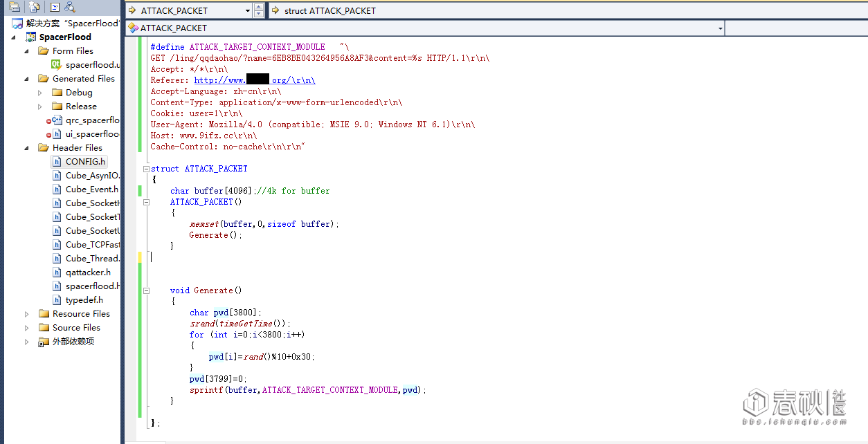Click the Qt icon of spacerflood.ui
The image size is (868, 444).
(57, 64)
